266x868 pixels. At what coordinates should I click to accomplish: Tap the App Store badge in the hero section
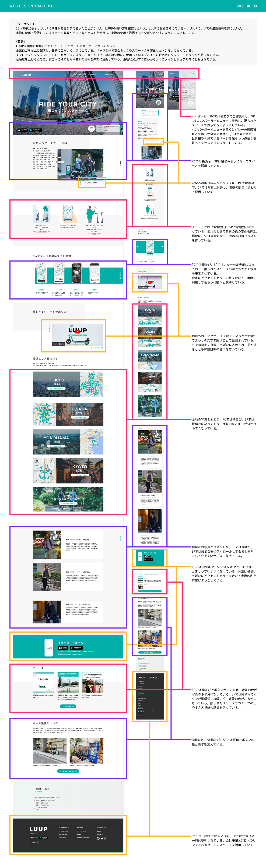point(23,130)
